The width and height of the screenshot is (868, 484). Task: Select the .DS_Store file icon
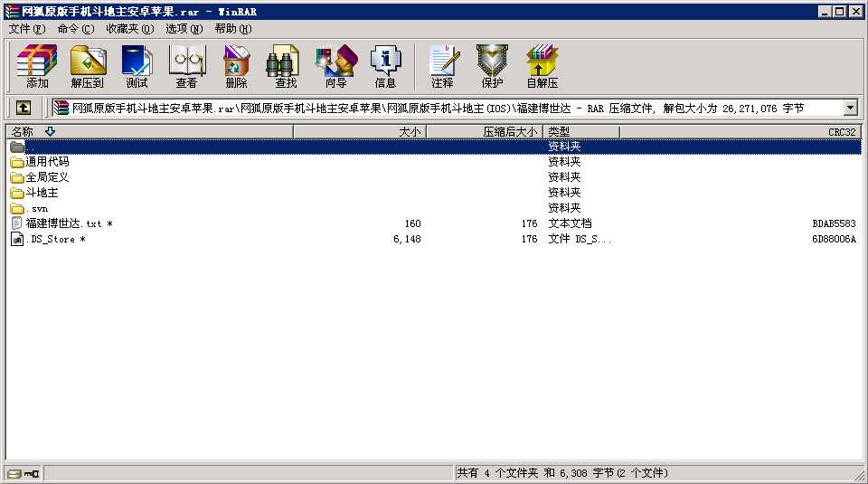click(17, 239)
